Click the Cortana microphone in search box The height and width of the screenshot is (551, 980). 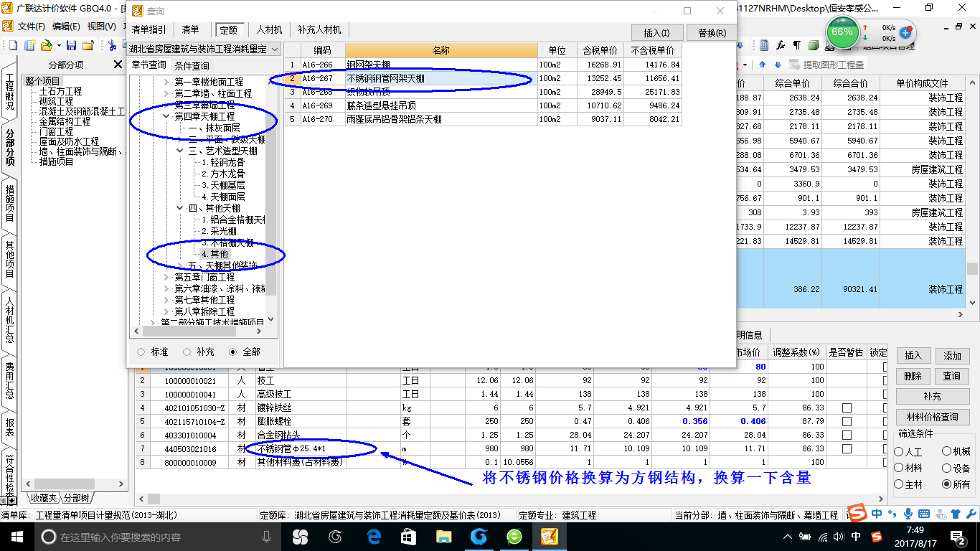coord(267,536)
